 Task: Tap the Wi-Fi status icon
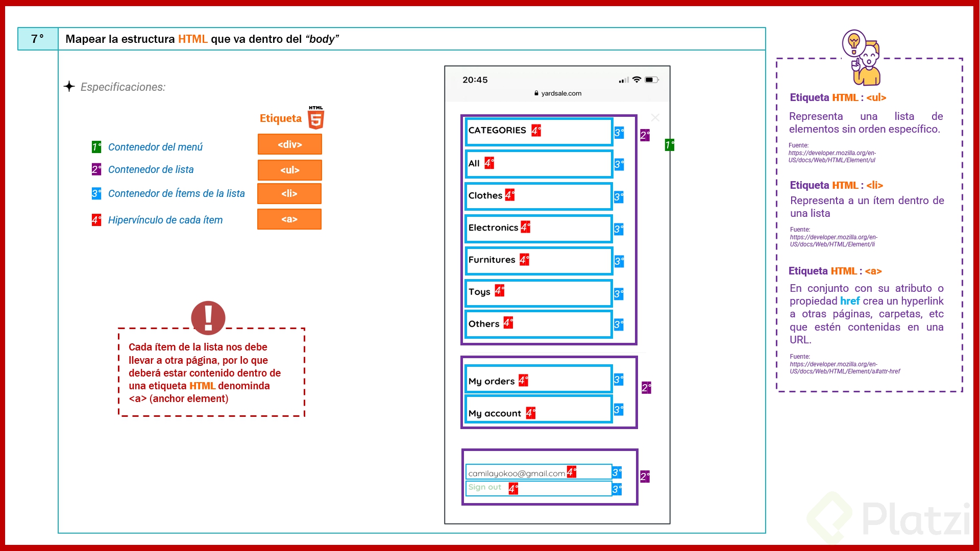point(636,80)
